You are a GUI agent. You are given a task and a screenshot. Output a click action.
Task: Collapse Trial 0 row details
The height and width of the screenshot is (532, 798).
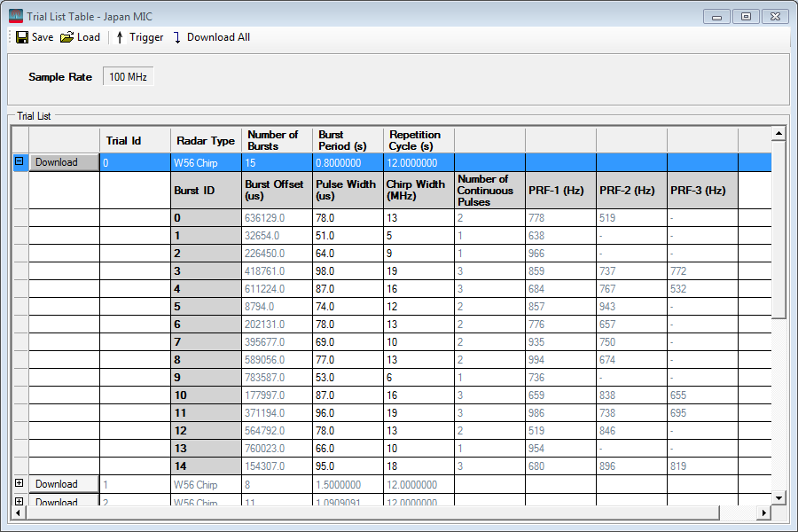pos(20,161)
